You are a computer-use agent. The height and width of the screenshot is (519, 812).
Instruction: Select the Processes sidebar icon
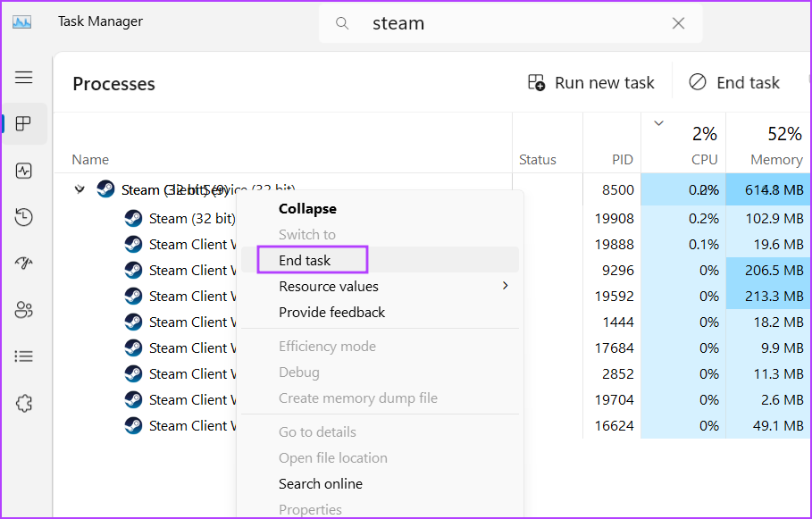point(24,124)
